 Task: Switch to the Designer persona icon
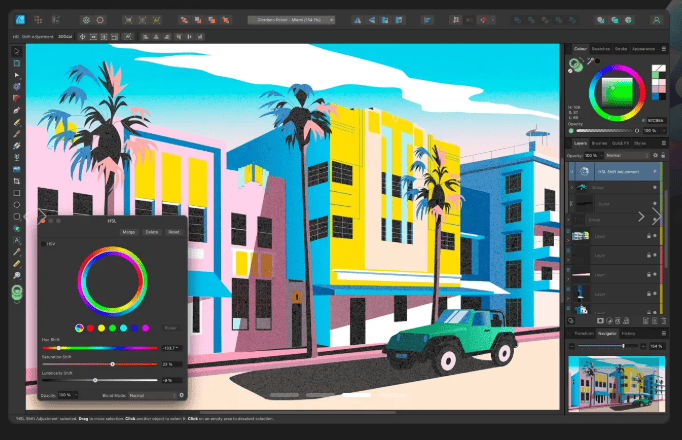point(20,20)
